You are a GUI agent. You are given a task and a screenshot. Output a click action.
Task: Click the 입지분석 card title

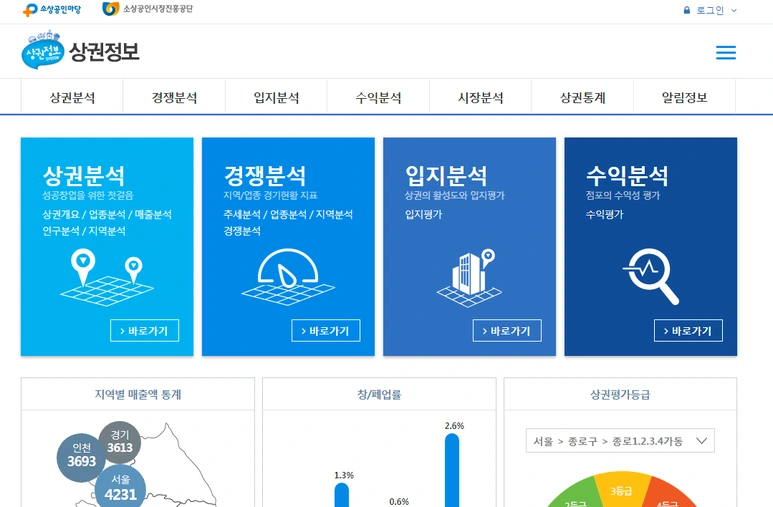446,175
